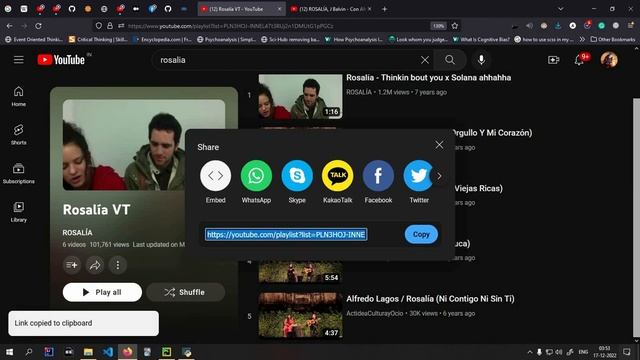
Task: Bookmark this page with star icon
Action: click(x=455, y=26)
